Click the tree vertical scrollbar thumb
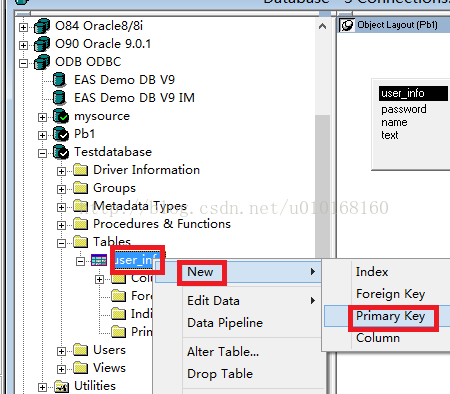 [x=322, y=187]
